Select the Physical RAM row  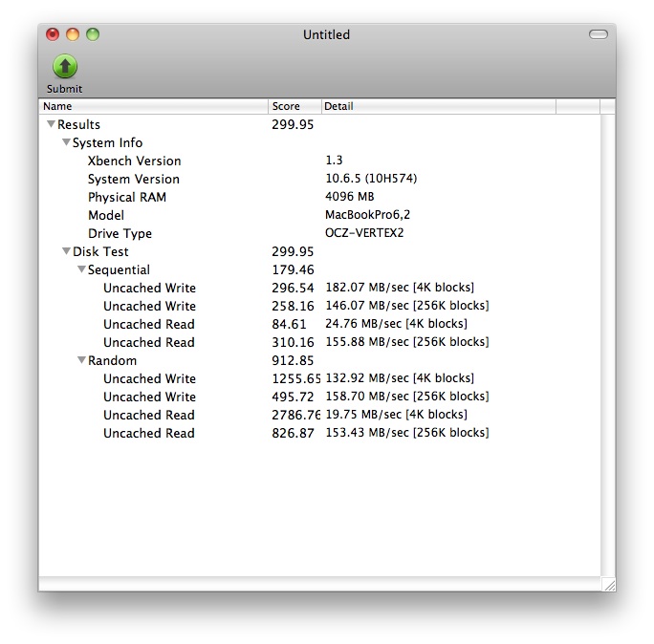pos(320,197)
